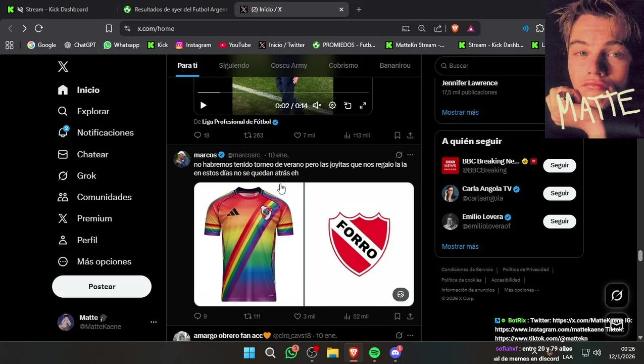Image resolution: width=644 pixels, height=364 pixels.
Task: Open FORRO shield image
Action: click(x=359, y=244)
